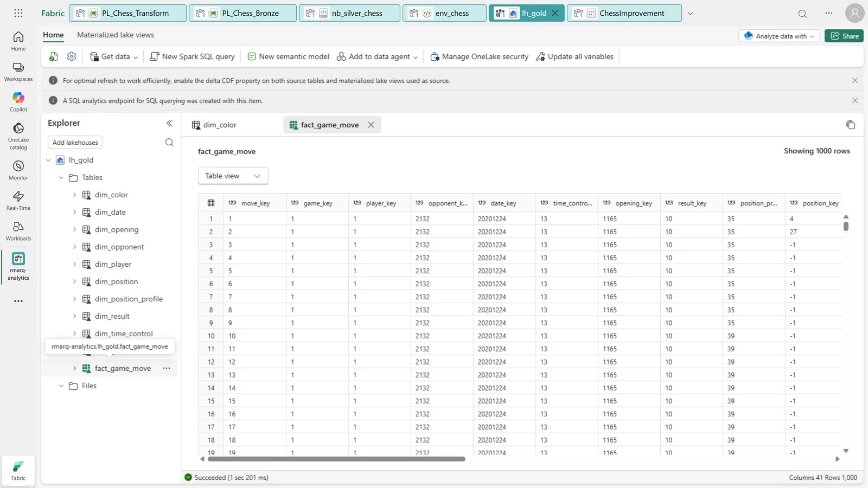Dismiss the delta CDF info message

click(855, 80)
